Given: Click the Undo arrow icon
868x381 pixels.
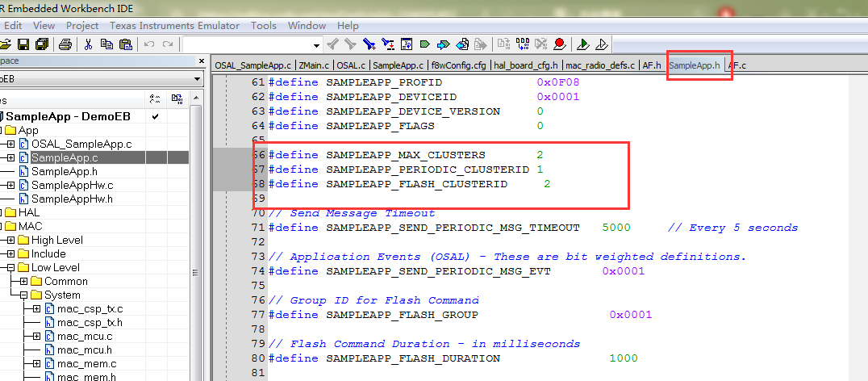Looking at the screenshot, I should click(x=149, y=44).
